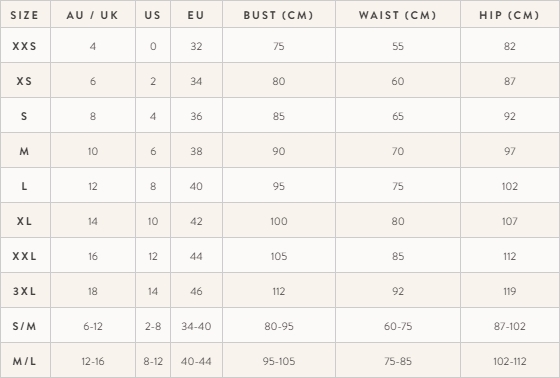This screenshot has width=560, height=378.
Task: Select the WAIST (CM) header cell
Action: [398, 15]
